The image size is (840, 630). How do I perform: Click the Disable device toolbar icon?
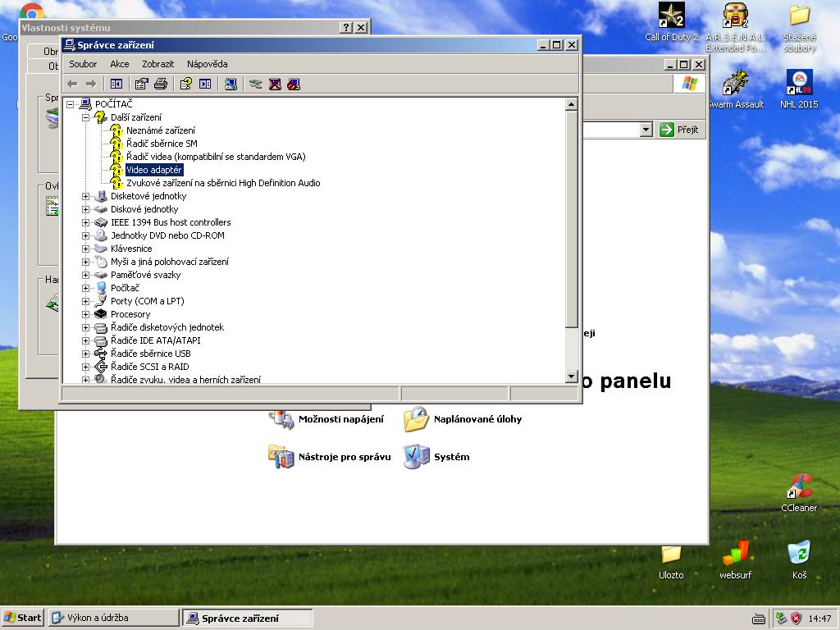point(294,84)
